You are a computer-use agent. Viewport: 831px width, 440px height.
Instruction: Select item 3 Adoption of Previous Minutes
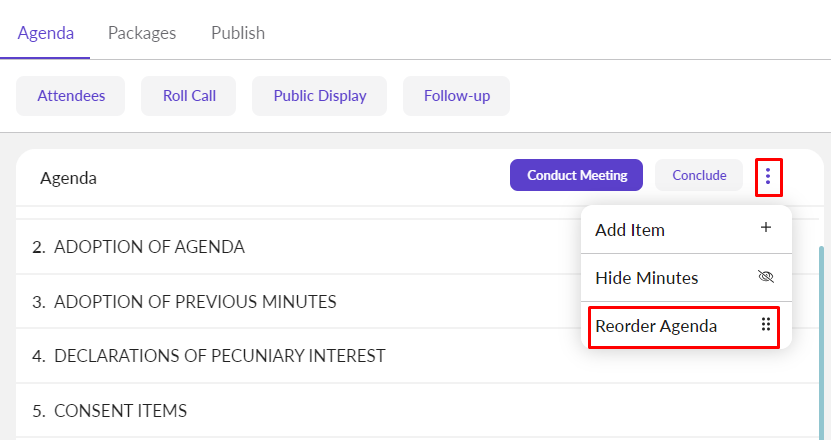pyautogui.click(x=195, y=302)
